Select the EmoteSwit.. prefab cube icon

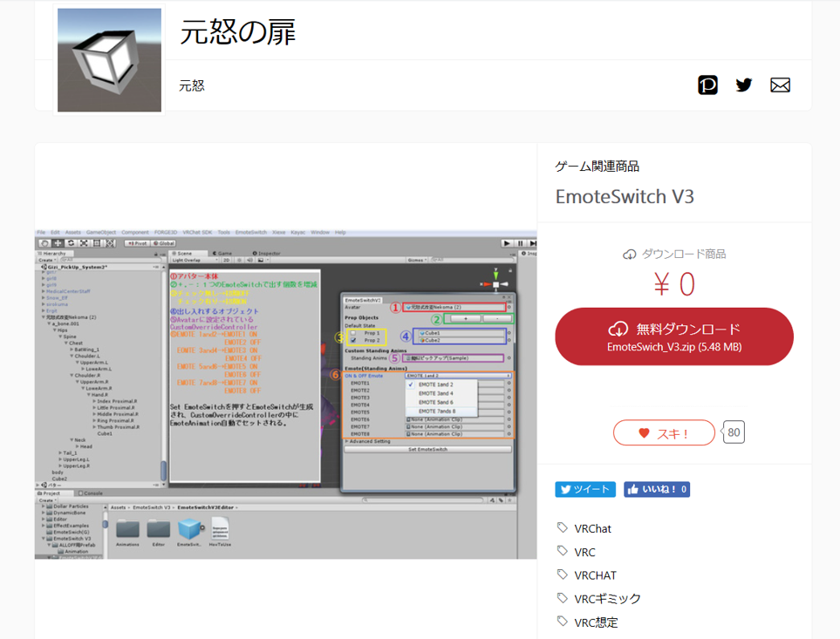188,528
